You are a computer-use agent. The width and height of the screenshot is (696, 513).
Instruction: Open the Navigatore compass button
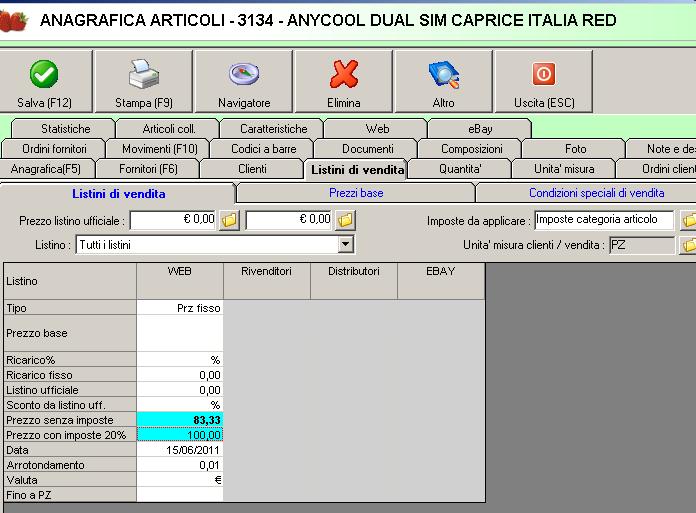(x=244, y=81)
